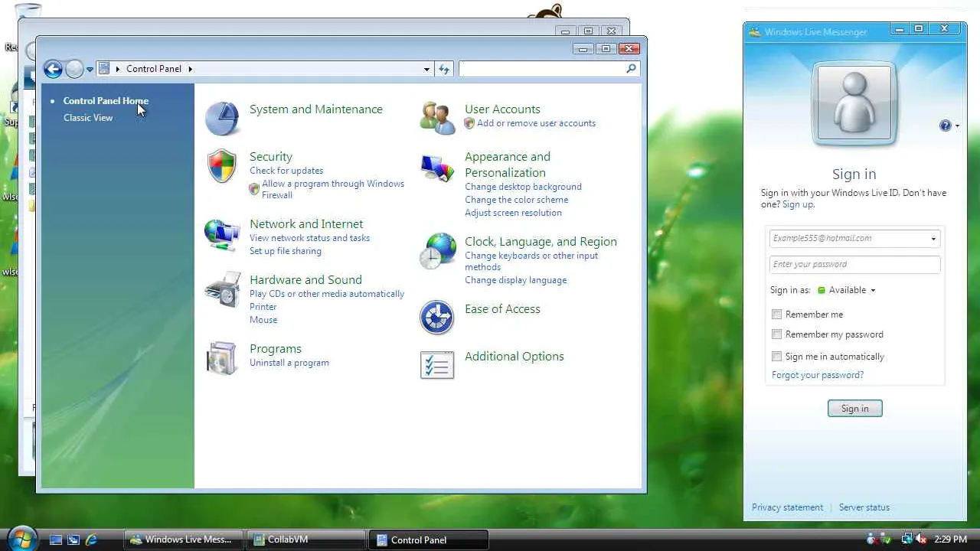Click Show Desktop in Quick Launch

click(x=56, y=540)
